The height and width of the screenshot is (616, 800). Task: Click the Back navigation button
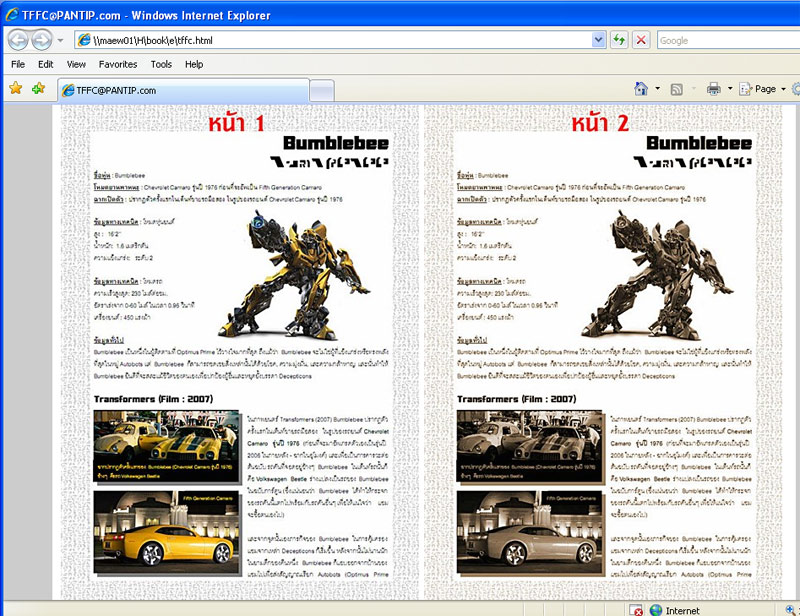[x=18, y=40]
